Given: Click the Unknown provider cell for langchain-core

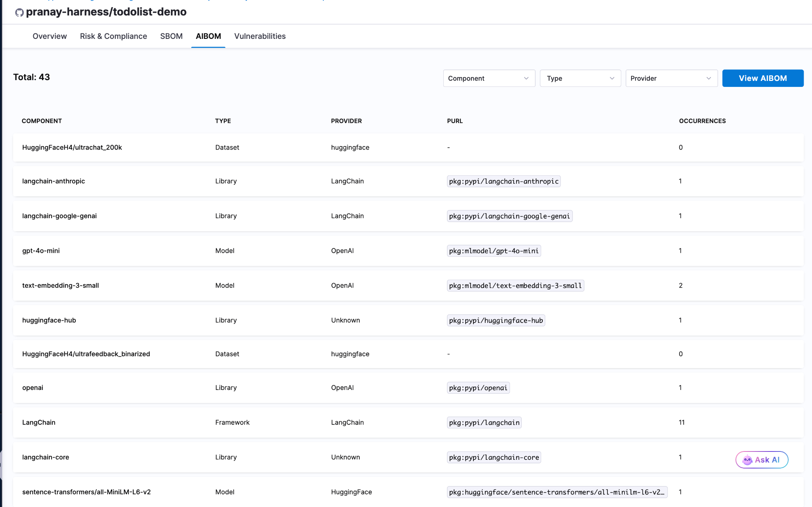Looking at the screenshot, I should tap(345, 457).
